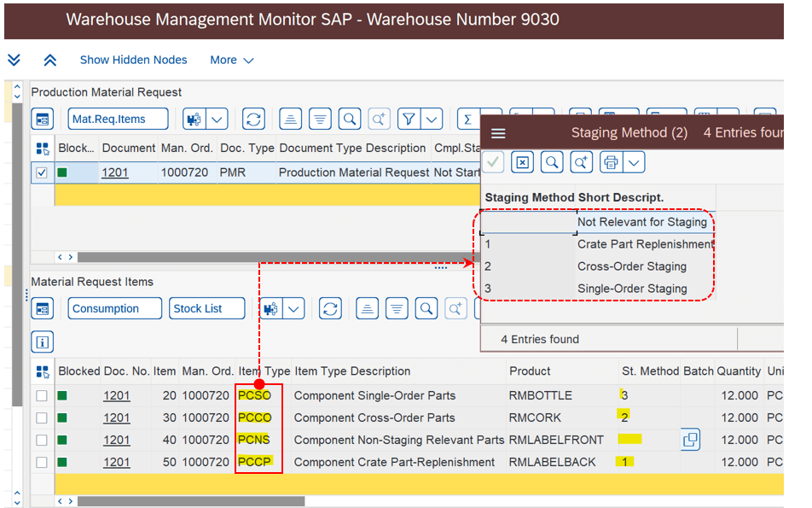Open details icon in Material Request Items toolbar
The image size is (812, 508).
pyautogui.click(x=43, y=309)
